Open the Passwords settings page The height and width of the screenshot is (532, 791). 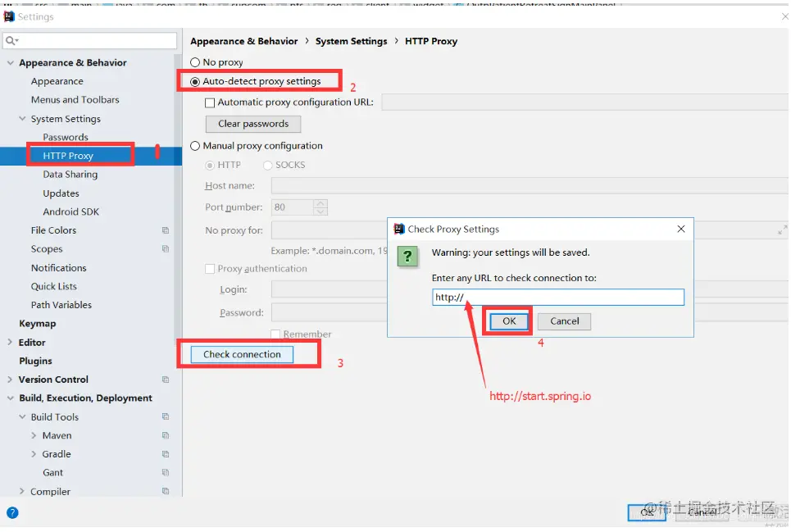point(66,137)
